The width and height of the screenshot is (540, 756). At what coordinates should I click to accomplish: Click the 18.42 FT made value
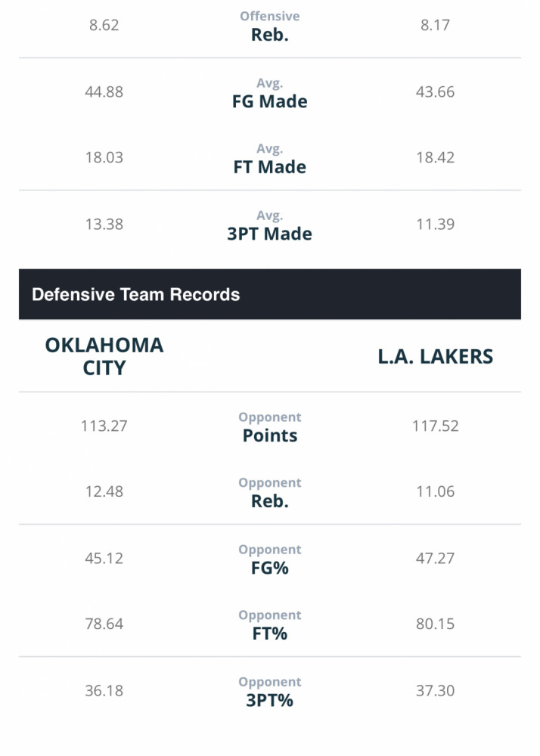pos(436,157)
